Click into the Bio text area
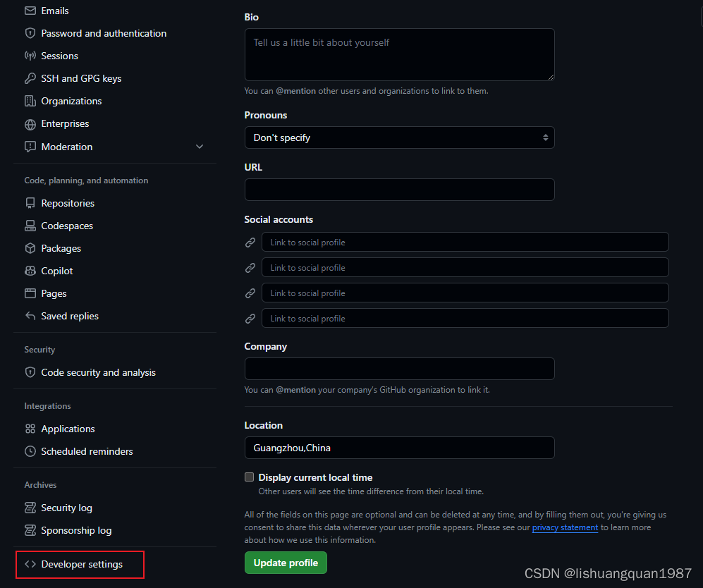 click(x=399, y=54)
